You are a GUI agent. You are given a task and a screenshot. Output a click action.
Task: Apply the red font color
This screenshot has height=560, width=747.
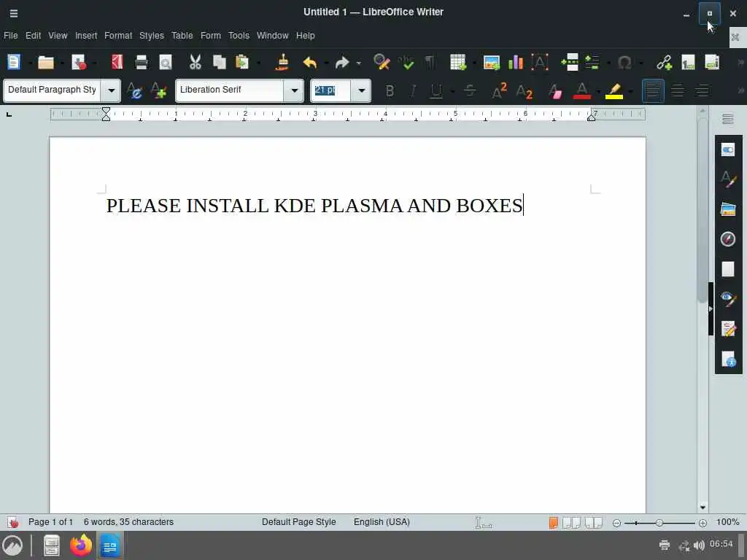[x=581, y=90]
